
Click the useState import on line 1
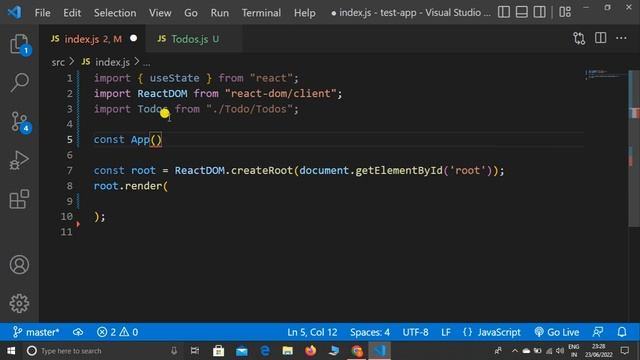click(x=174, y=78)
